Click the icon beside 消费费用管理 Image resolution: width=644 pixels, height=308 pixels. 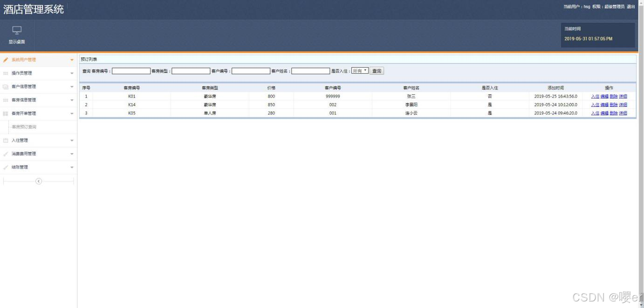click(x=6, y=154)
